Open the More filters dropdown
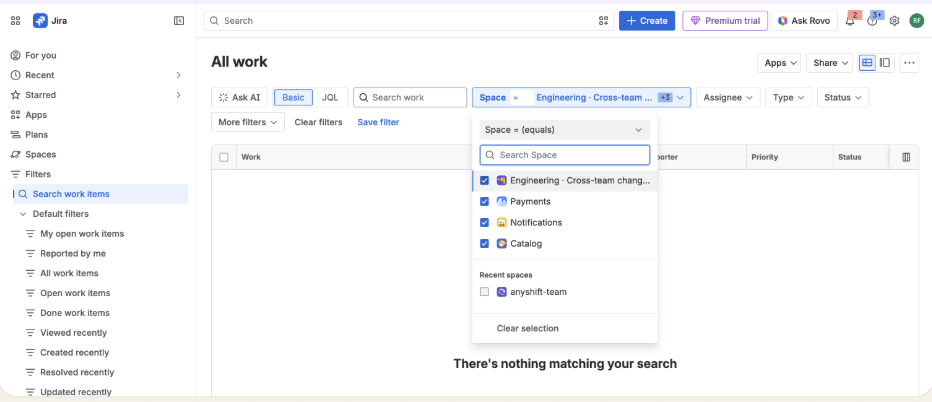 tap(247, 122)
